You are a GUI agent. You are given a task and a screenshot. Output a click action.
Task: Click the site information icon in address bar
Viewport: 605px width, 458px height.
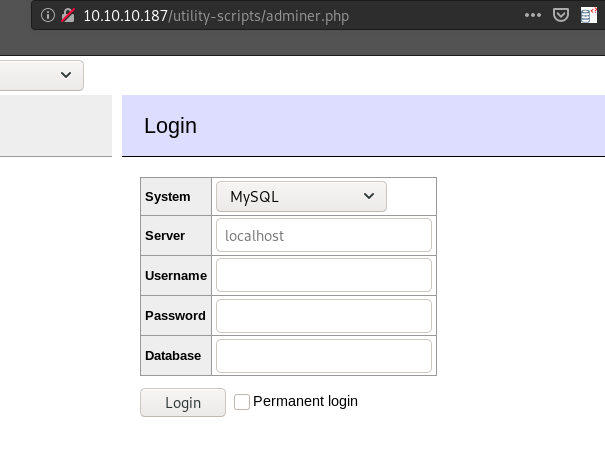pos(47,16)
